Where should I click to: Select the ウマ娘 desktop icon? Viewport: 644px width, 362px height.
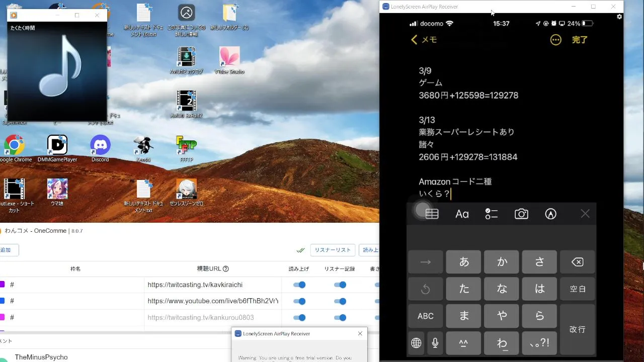(x=57, y=193)
